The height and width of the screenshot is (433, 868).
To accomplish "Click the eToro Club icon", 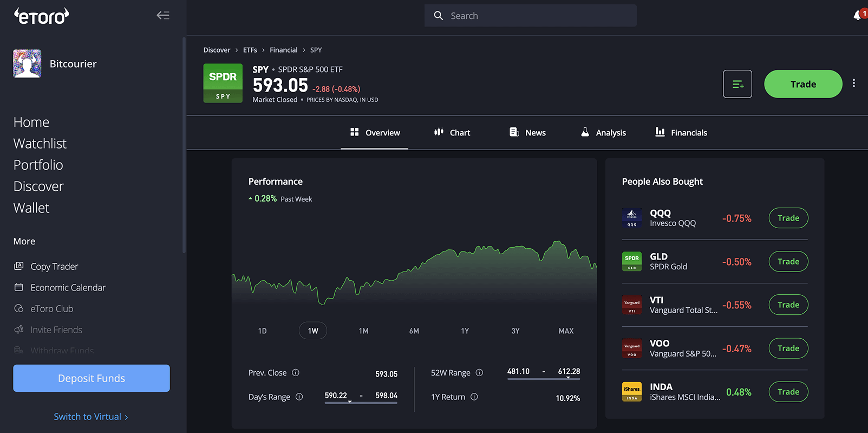I will pos(19,308).
